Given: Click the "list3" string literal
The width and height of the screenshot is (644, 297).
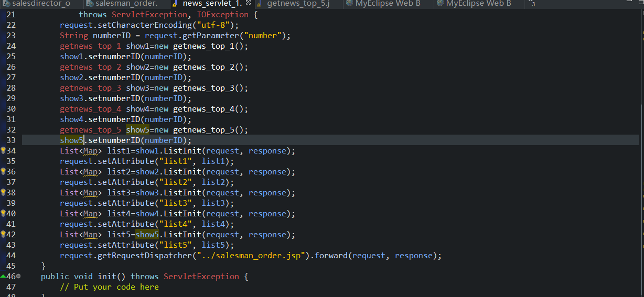Looking at the screenshot, I should point(176,203).
